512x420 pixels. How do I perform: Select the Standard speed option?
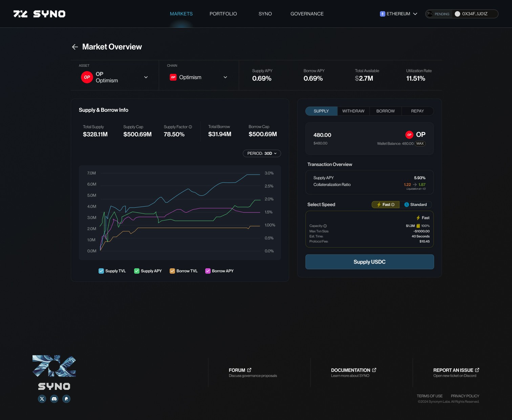(x=415, y=205)
